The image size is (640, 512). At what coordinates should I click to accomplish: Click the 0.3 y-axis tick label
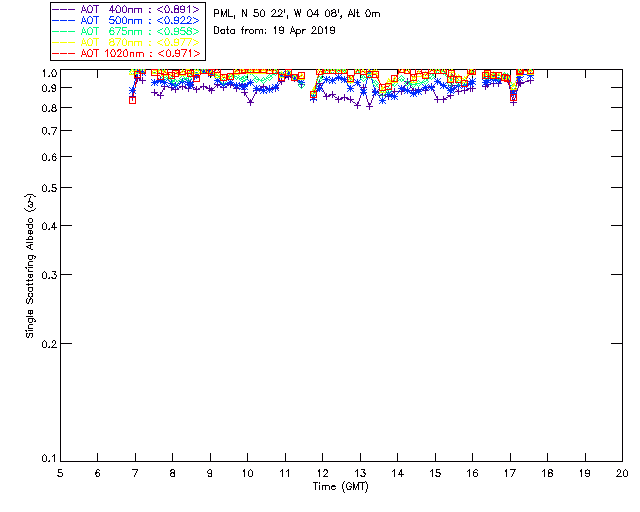pyautogui.click(x=49, y=275)
